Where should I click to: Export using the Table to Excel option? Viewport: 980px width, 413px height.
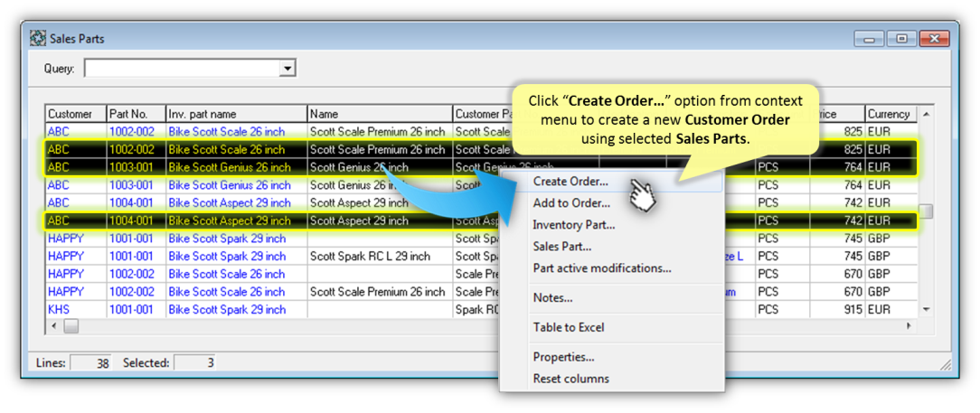coord(568,327)
